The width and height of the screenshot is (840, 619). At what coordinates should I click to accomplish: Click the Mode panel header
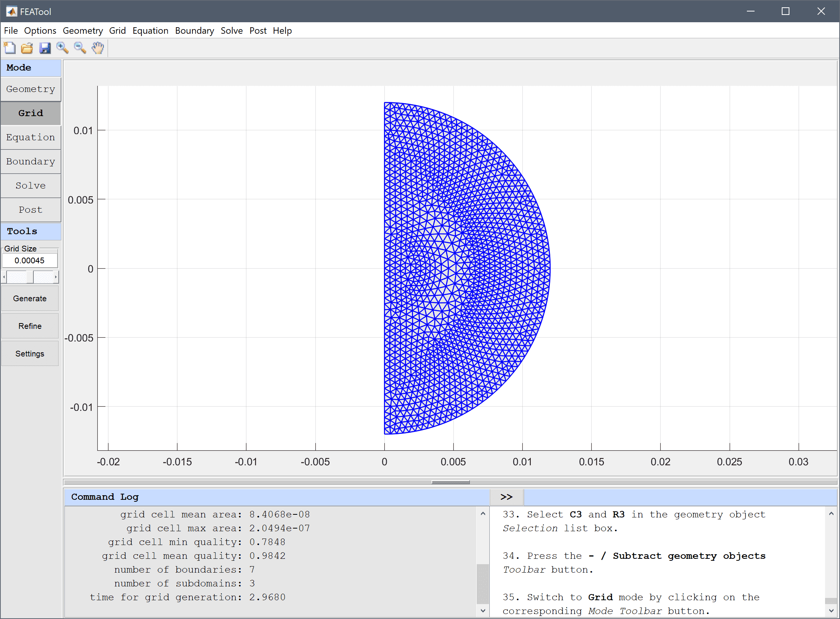[31, 67]
